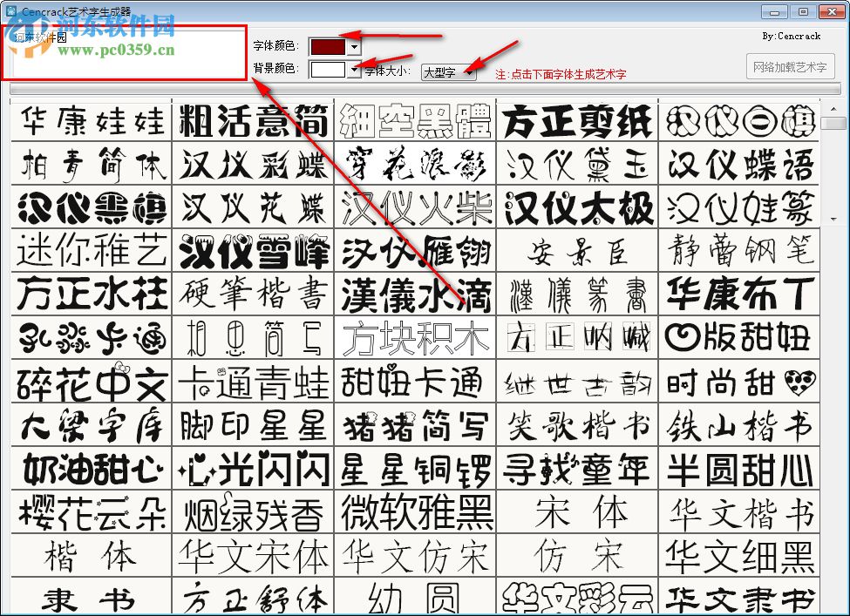Select the 宋体 font
The image size is (850, 616).
point(577,513)
